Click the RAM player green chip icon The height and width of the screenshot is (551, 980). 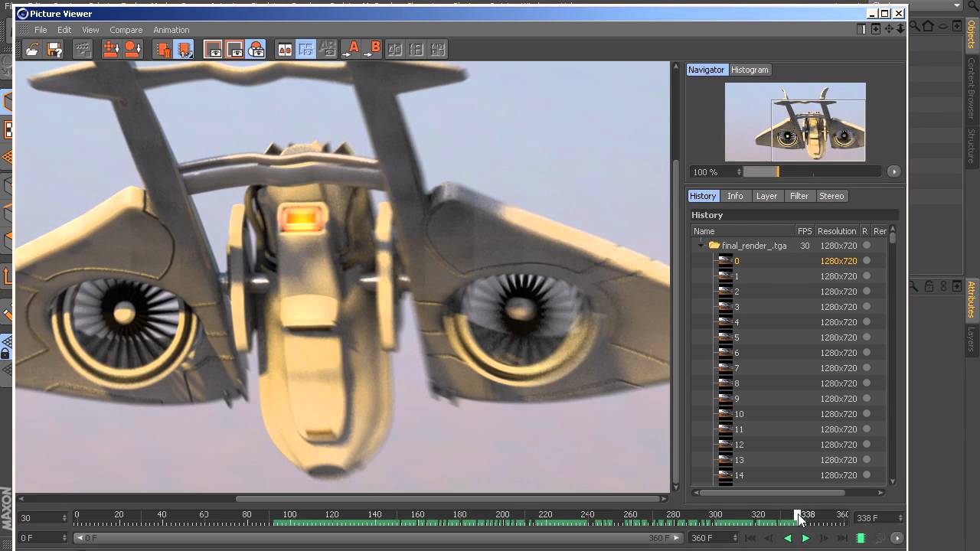tap(861, 538)
